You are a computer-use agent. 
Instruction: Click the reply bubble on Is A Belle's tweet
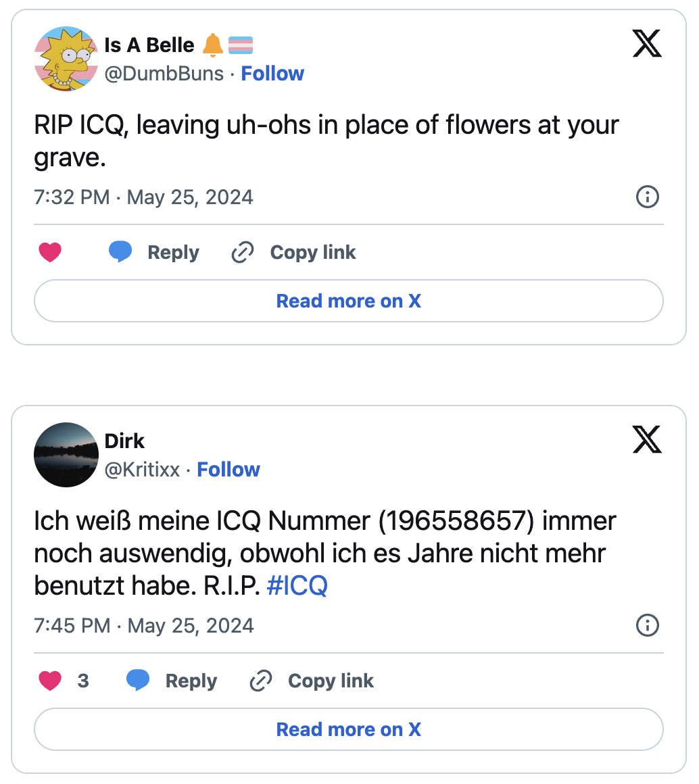120,252
